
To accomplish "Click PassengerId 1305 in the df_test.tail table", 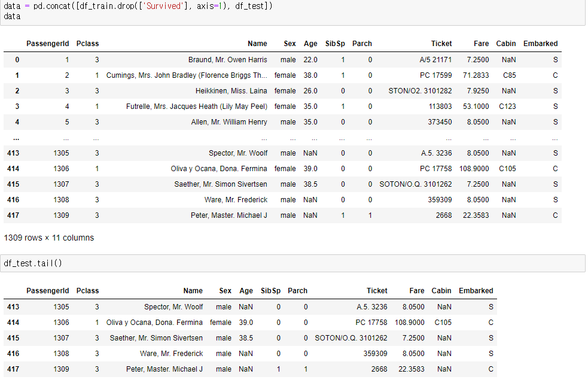I will [x=61, y=307].
